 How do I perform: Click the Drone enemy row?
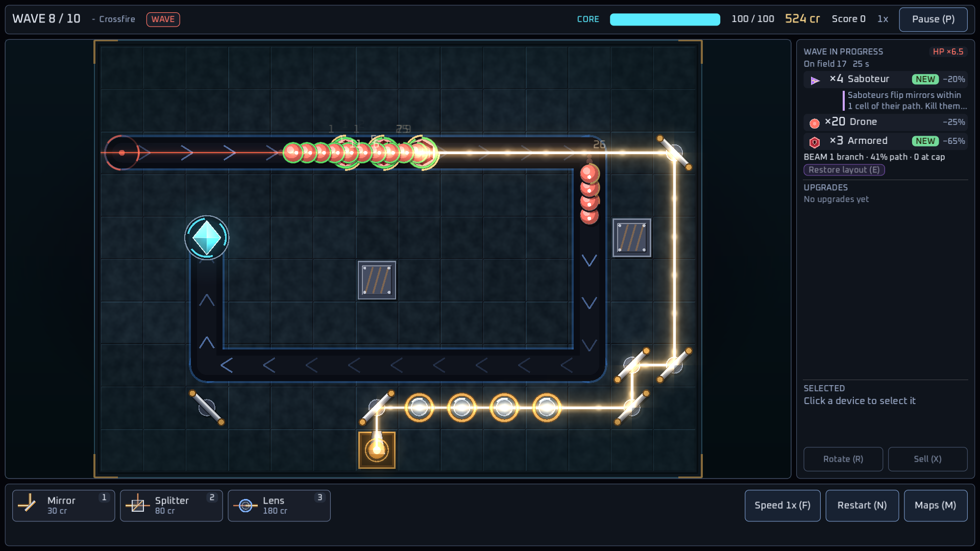tap(886, 122)
